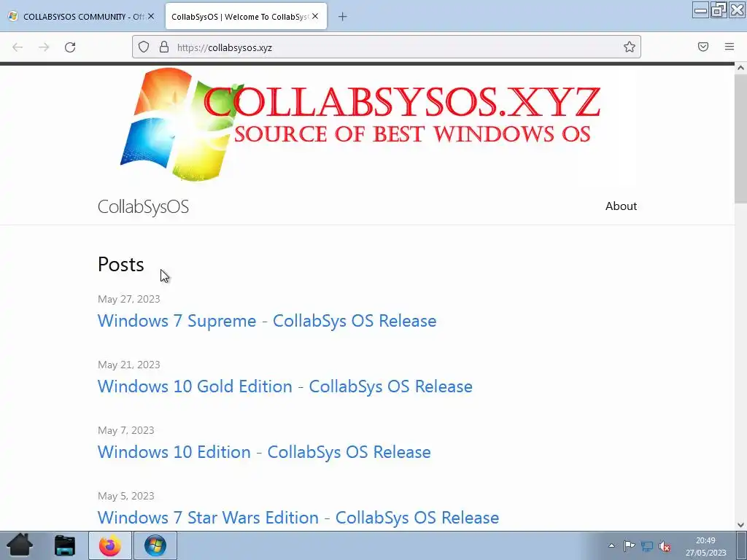This screenshot has height=560, width=747.
Task: Click the show desktop strip
Action: click(742, 545)
